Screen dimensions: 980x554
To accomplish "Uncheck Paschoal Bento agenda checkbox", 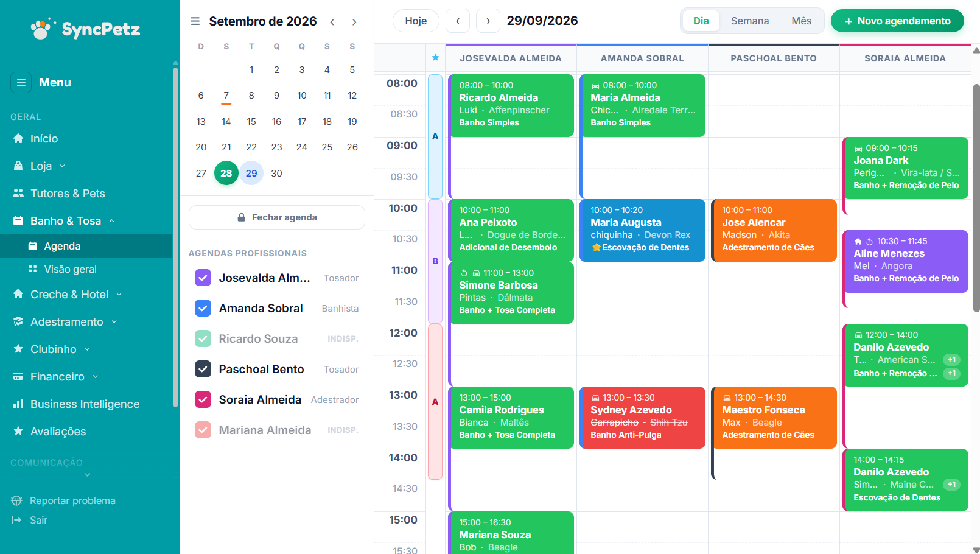I will [203, 369].
